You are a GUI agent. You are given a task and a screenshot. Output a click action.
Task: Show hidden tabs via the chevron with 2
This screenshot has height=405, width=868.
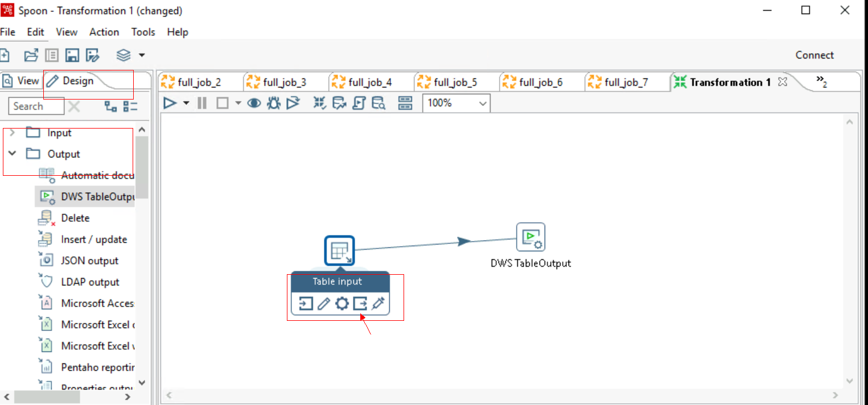821,81
